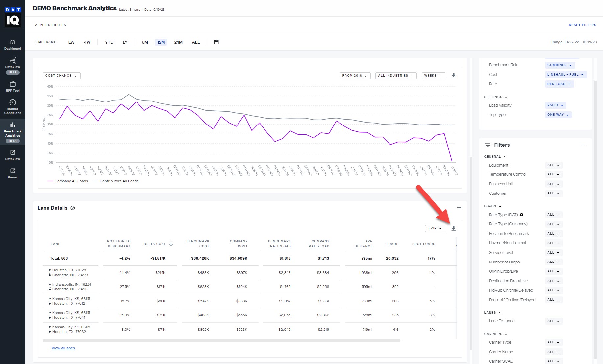The height and width of the screenshot is (364, 603).
Task: Open the Dashboard from the sidebar
Action: (x=13, y=44)
